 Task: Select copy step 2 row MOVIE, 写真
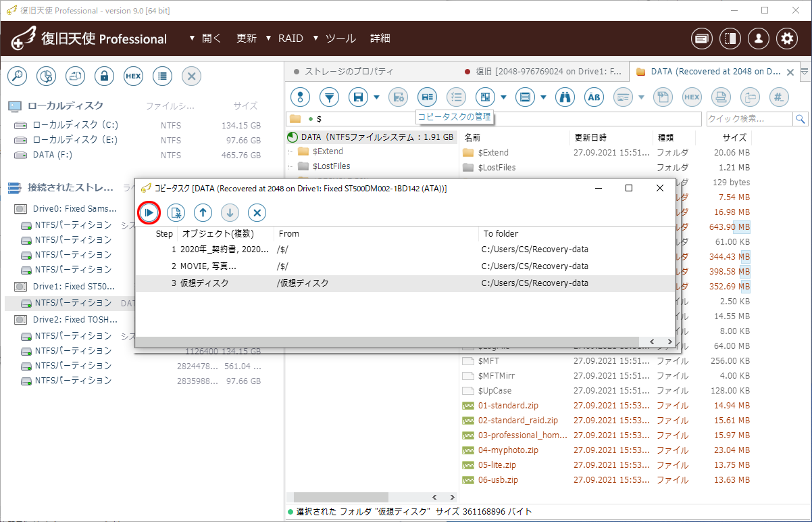(404, 266)
